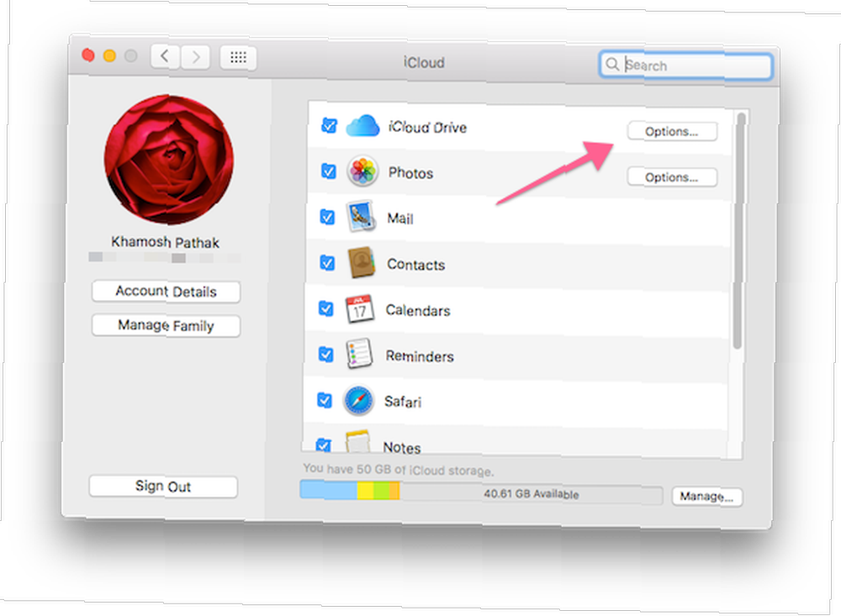Click 'You have 50 GB of iCloud storage' text
Viewport: 841px width, 616px height.
pyautogui.click(x=399, y=470)
